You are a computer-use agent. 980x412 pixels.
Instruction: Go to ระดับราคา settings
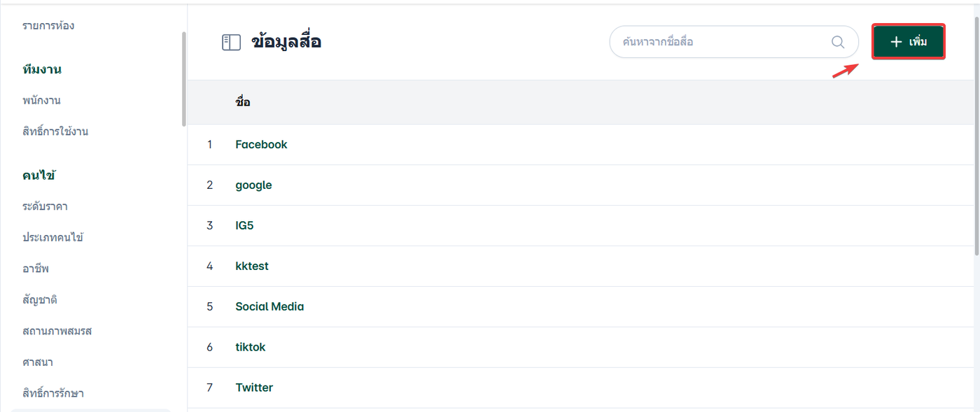(45, 206)
